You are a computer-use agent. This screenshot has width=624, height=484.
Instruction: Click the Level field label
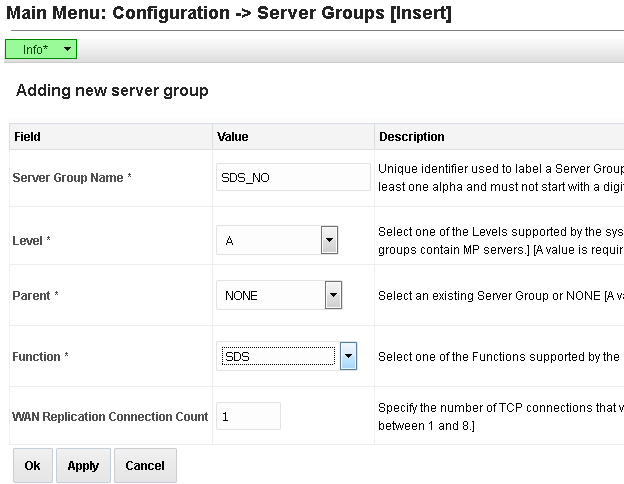[x=31, y=241]
